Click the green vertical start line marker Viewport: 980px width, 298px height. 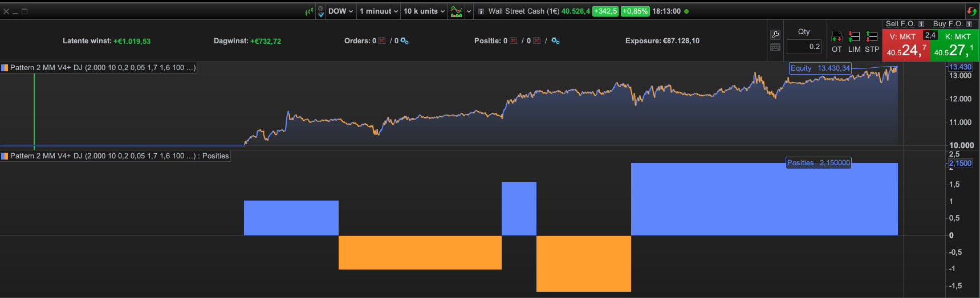[x=34, y=111]
